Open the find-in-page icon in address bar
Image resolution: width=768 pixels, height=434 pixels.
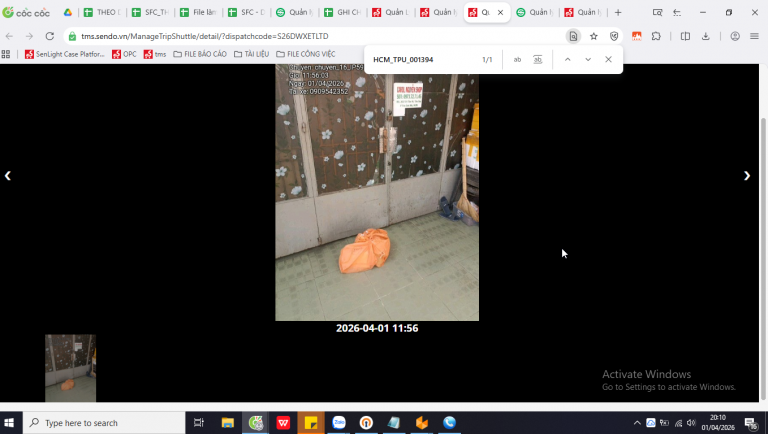tap(573, 36)
